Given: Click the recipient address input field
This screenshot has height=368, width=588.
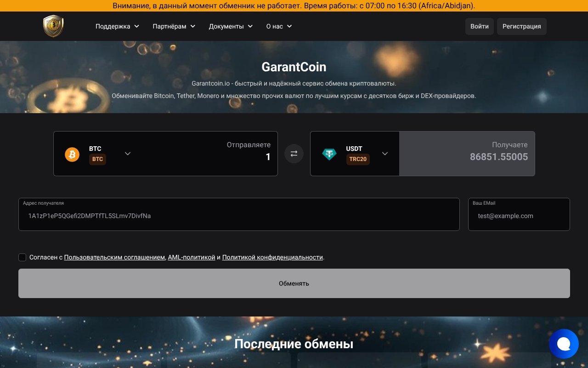Looking at the screenshot, I should (x=239, y=216).
